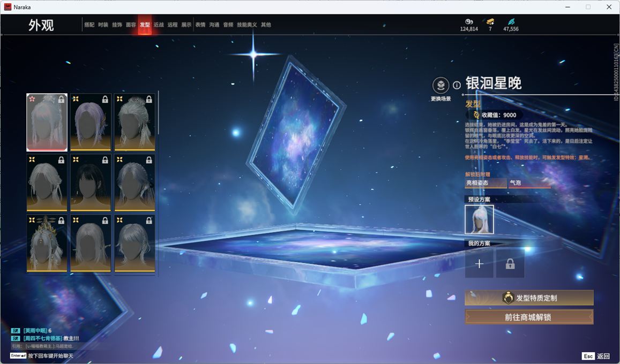Switch to the 时装 tab
Viewport: 620px width, 364px height.
click(x=103, y=25)
